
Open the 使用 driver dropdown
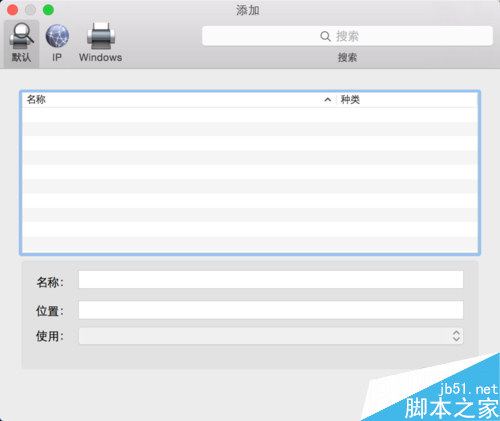(x=271, y=336)
